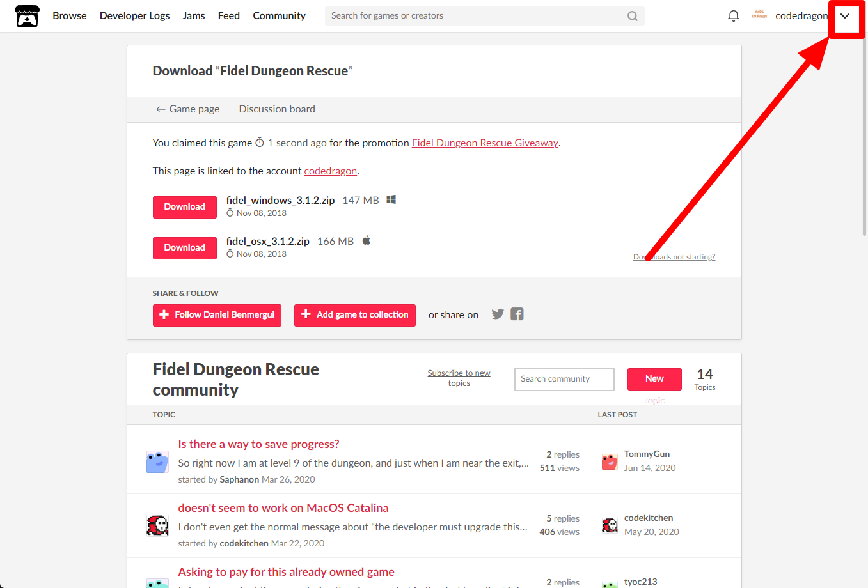Click Downloads not starting link
The image size is (868, 588).
tap(674, 257)
